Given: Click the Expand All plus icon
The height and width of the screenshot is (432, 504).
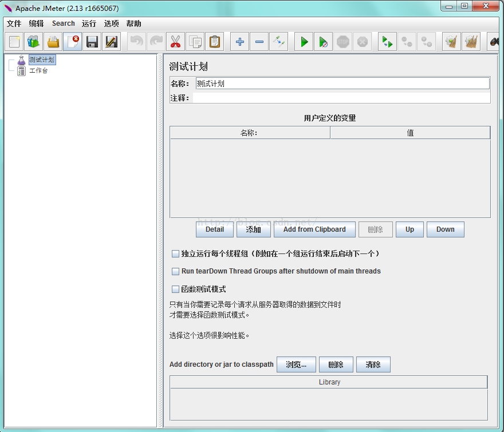Looking at the screenshot, I should [240, 42].
